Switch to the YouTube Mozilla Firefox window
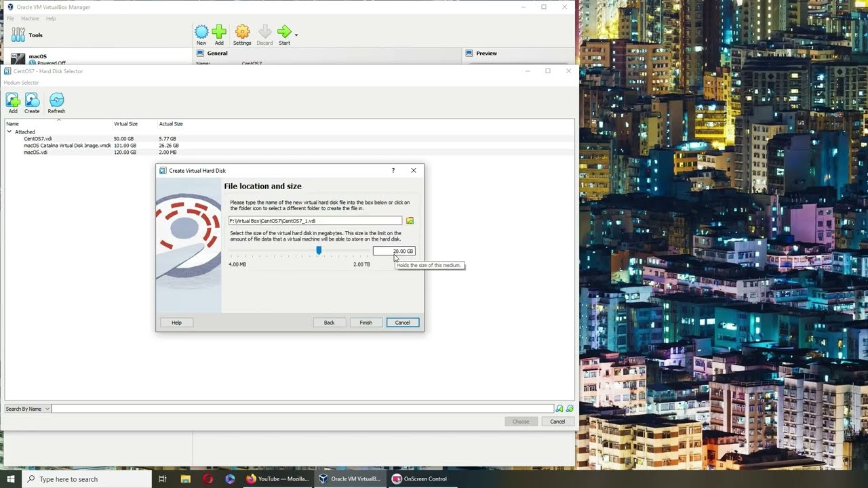This screenshot has width=868, height=488. pos(277,479)
